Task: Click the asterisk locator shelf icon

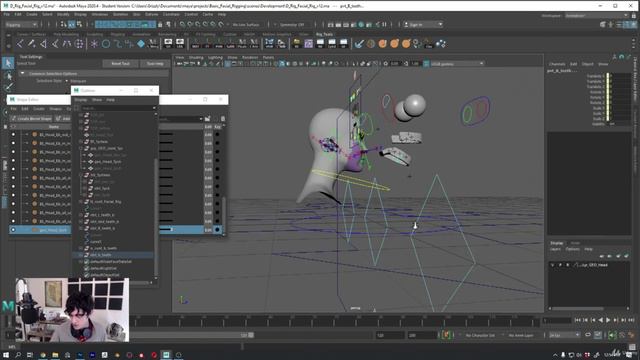Action: click(94, 43)
